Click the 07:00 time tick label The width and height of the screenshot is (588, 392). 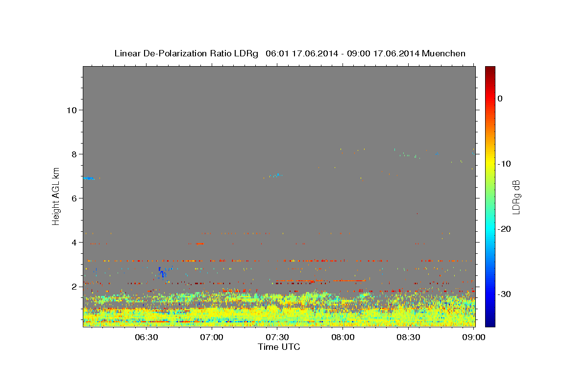coord(212,338)
